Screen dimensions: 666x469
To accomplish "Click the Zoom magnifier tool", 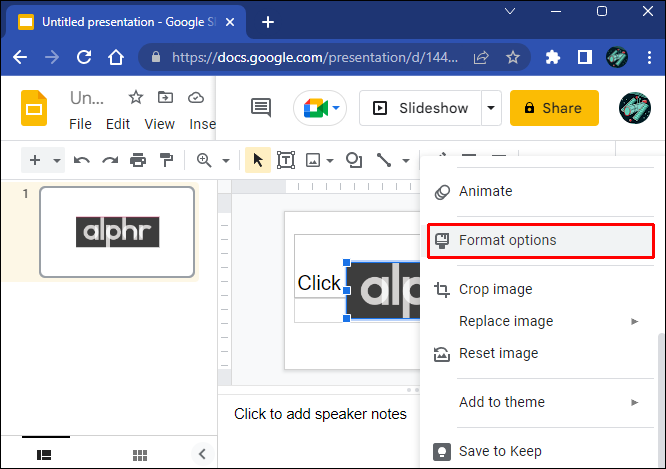I will pyautogui.click(x=204, y=160).
